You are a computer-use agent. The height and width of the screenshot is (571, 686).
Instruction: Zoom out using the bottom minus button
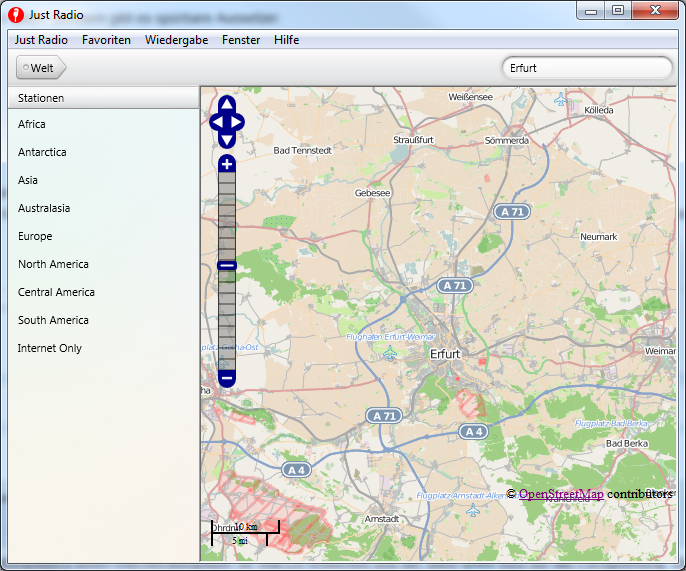(227, 378)
